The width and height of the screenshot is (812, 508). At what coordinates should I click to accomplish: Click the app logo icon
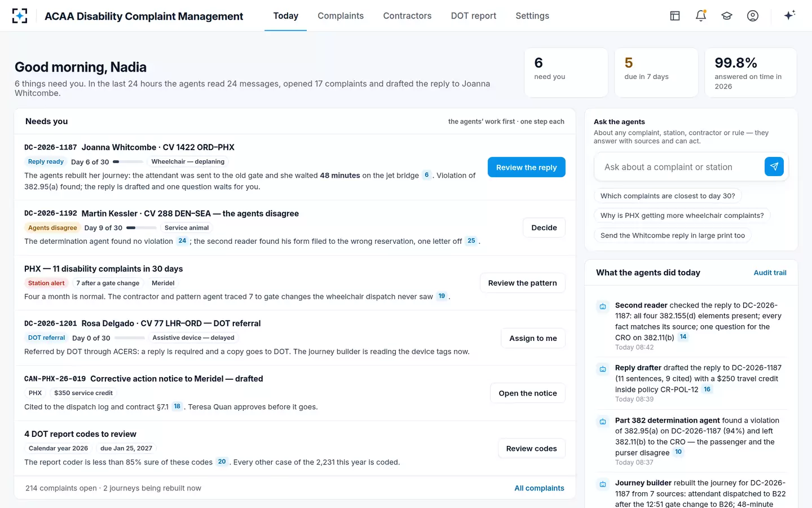pyautogui.click(x=20, y=16)
